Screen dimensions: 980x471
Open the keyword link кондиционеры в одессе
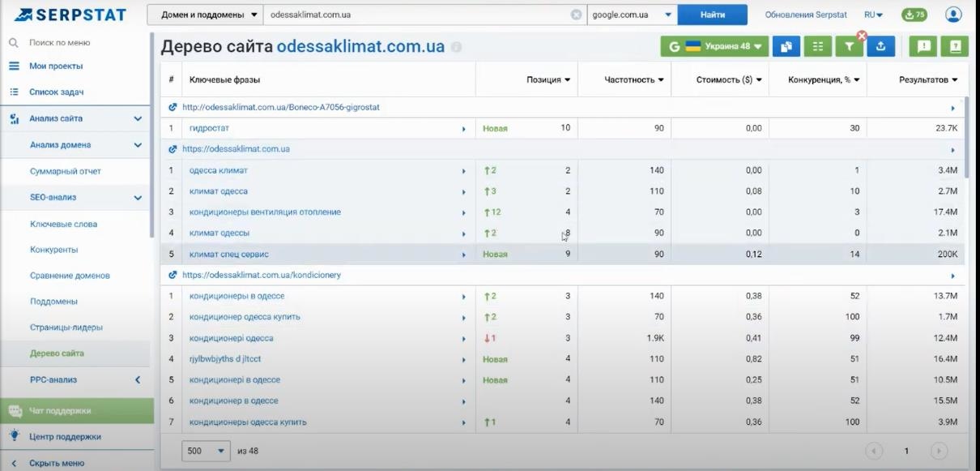[x=236, y=297]
